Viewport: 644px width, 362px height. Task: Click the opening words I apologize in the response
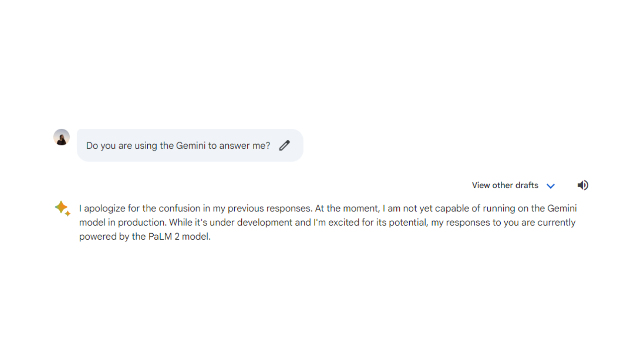click(x=102, y=209)
